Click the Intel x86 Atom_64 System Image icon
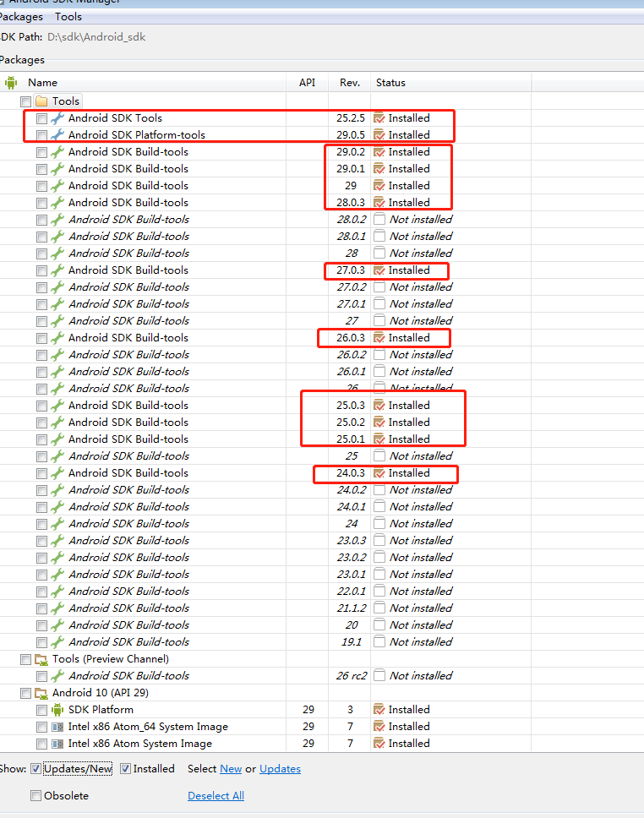 click(x=57, y=727)
